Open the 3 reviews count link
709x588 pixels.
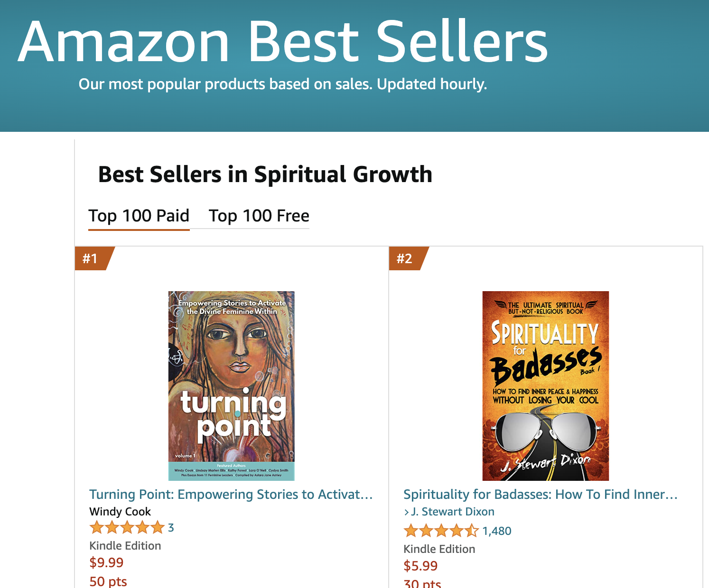click(171, 528)
